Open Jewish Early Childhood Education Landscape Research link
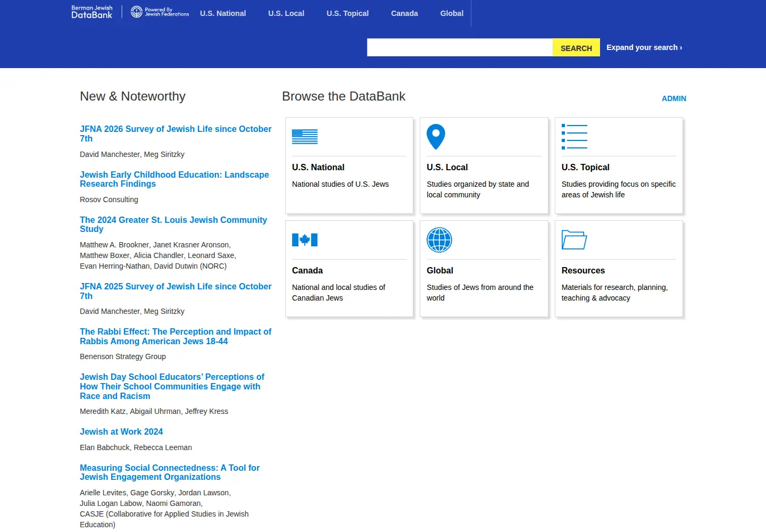The image size is (766, 532). pyautogui.click(x=174, y=179)
